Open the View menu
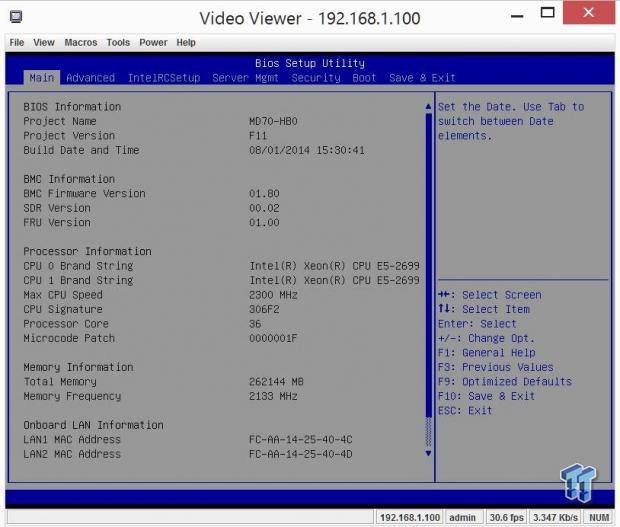This screenshot has height=527, width=620. click(x=43, y=42)
